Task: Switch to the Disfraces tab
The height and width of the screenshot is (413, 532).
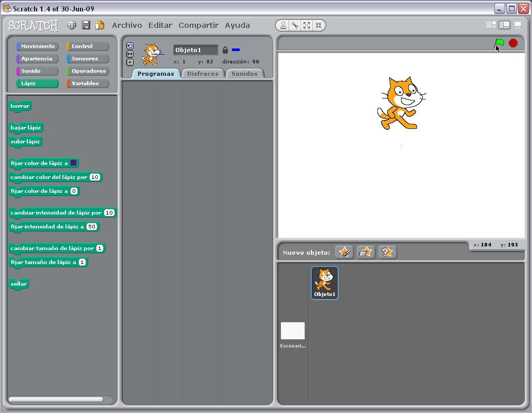Action: [203, 74]
